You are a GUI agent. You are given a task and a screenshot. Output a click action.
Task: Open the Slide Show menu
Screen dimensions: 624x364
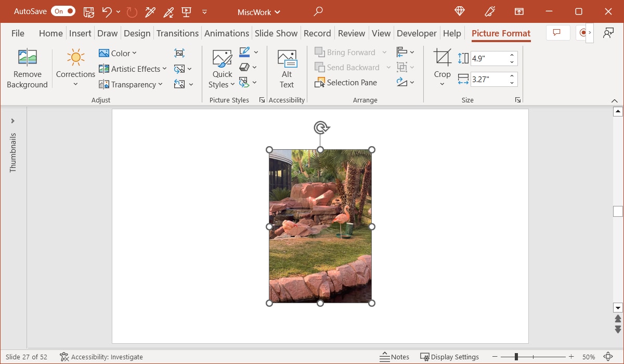click(276, 33)
